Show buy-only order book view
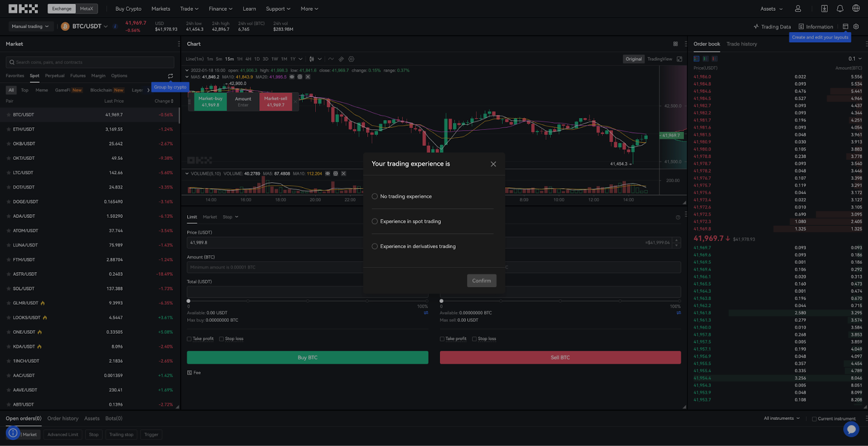Screen dimensions: 868x446 click(x=706, y=59)
